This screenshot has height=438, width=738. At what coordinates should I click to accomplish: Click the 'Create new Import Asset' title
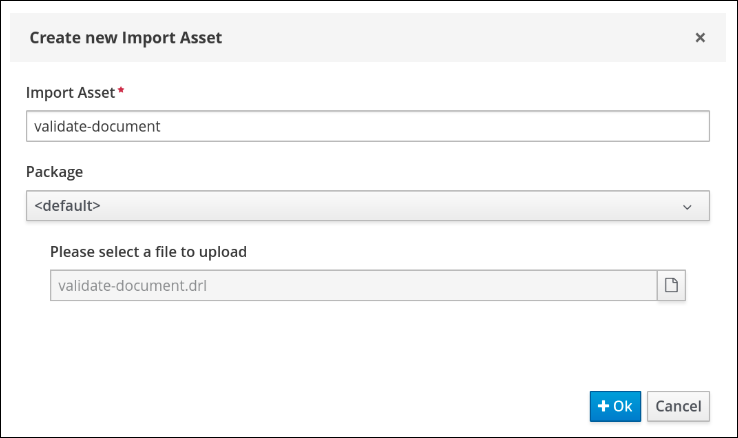(x=125, y=38)
